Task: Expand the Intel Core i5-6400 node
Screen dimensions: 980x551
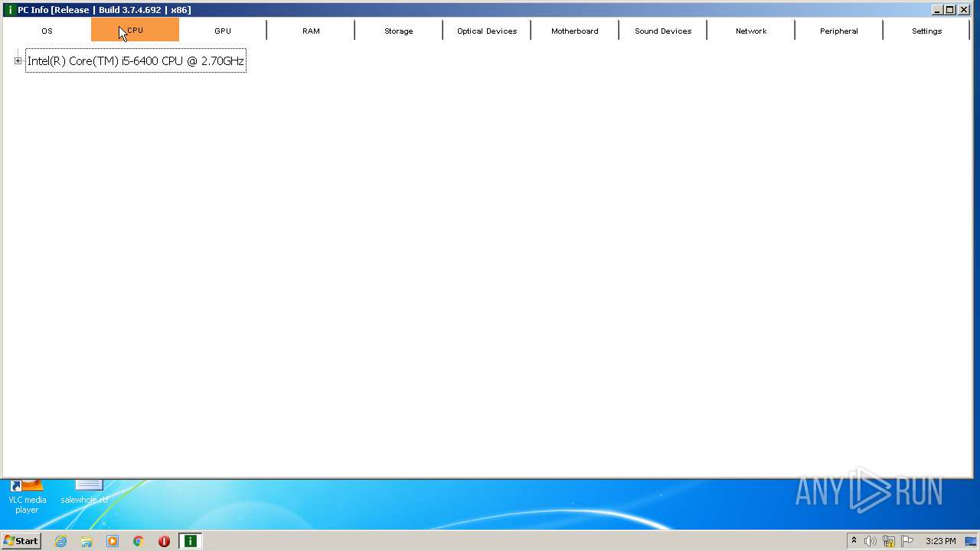Action: point(18,60)
